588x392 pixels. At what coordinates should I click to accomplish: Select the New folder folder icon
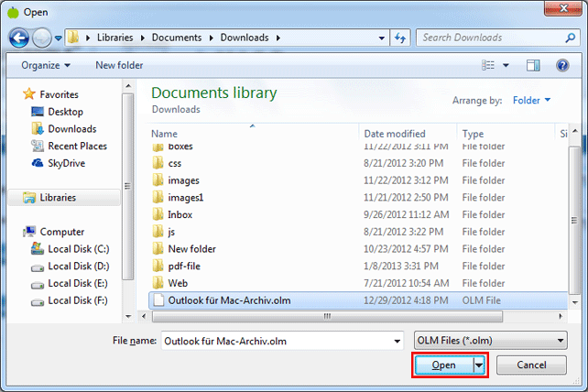158,249
